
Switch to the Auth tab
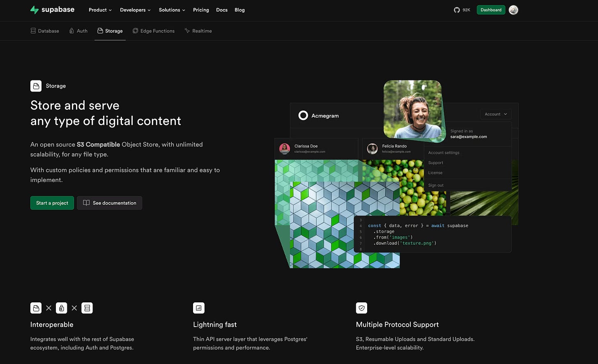click(78, 31)
